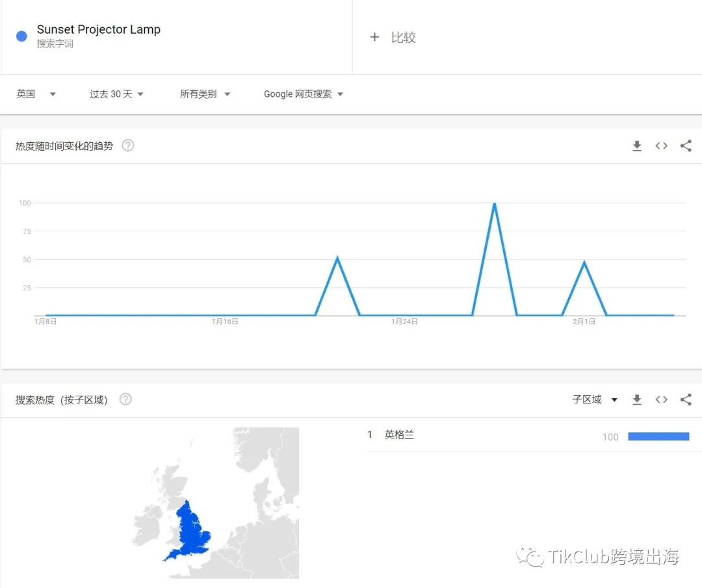The image size is (702, 588).
Task: Share the 搜索热度 subregion section
Action: click(686, 400)
